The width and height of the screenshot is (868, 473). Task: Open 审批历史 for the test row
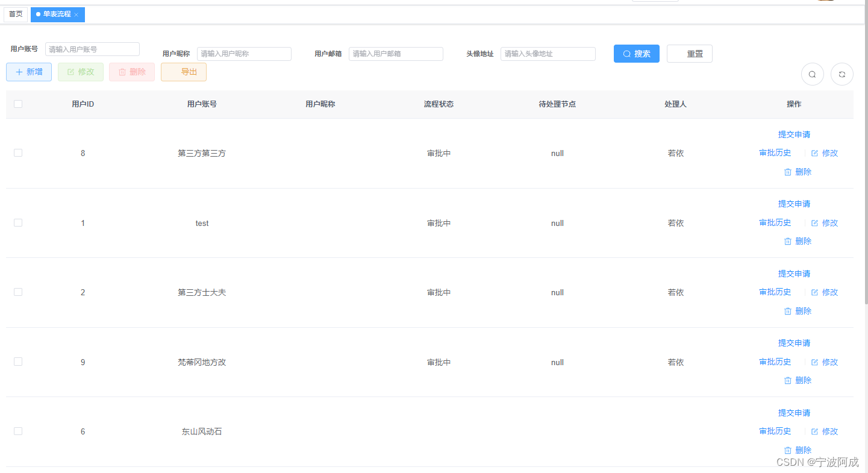tap(775, 222)
